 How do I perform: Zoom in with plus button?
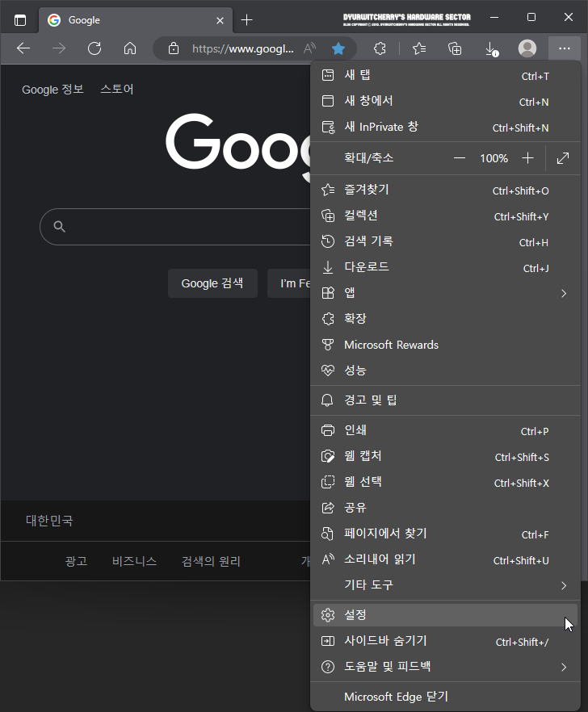[527, 158]
